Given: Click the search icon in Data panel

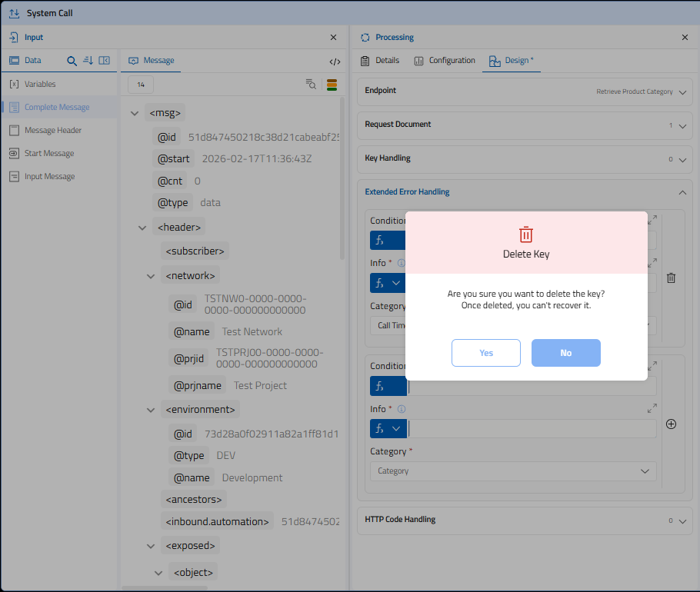Looking at the screenshot, I should [72, 61].
